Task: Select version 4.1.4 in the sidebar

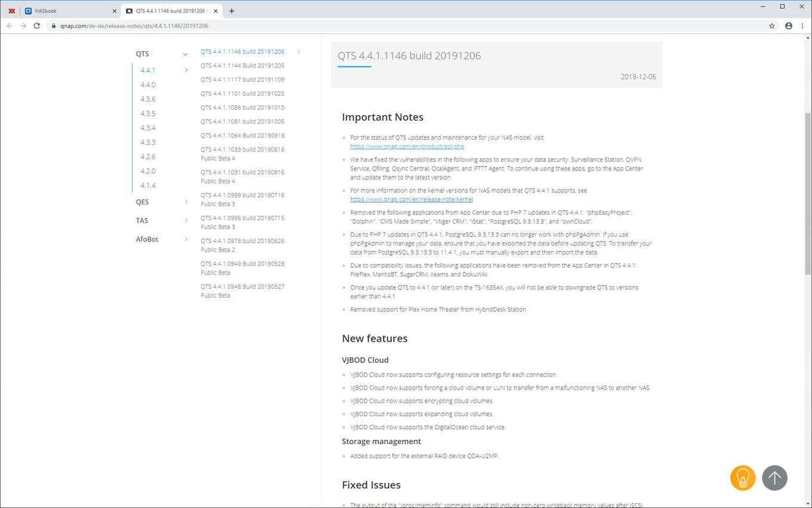Action: (x=147, y=185)
